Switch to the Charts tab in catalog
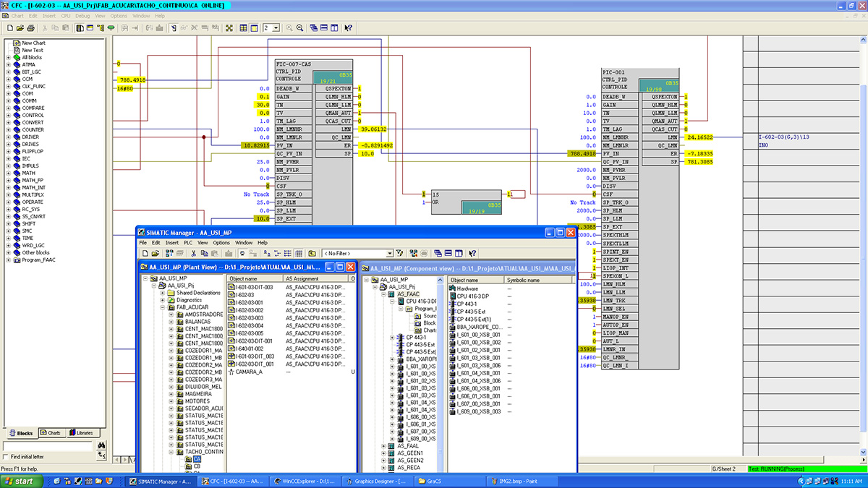This screenshot has height=488, width=868. tap(50, 433)
